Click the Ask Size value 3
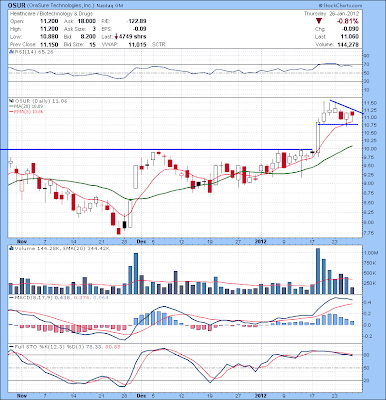Screen dimensions: 386x400 pyautogui.click(x=94, y=29)
